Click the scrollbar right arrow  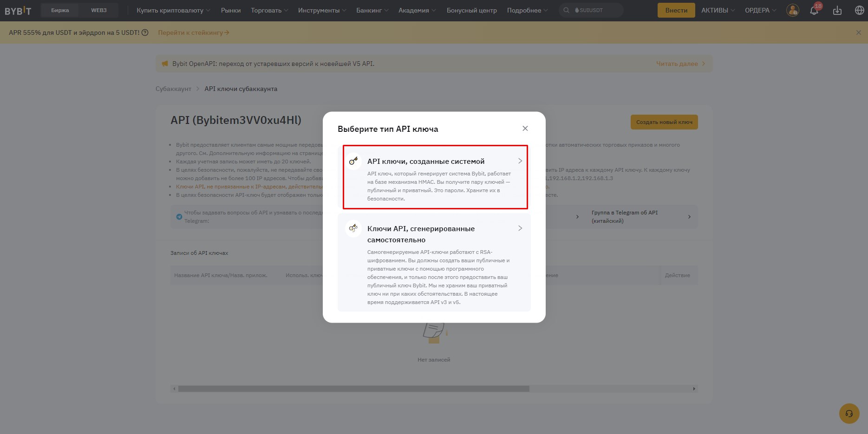click(x=694, y=389)
